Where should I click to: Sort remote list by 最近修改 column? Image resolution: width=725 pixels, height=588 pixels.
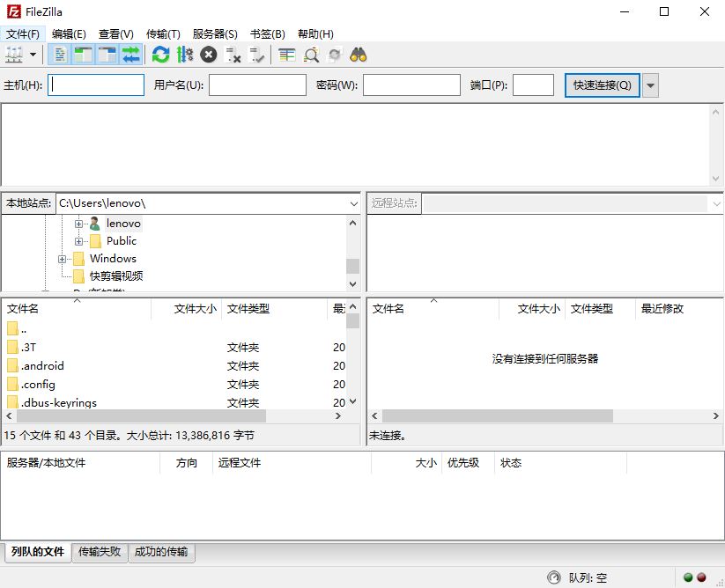pyautogui.click(x=679, y=309)
